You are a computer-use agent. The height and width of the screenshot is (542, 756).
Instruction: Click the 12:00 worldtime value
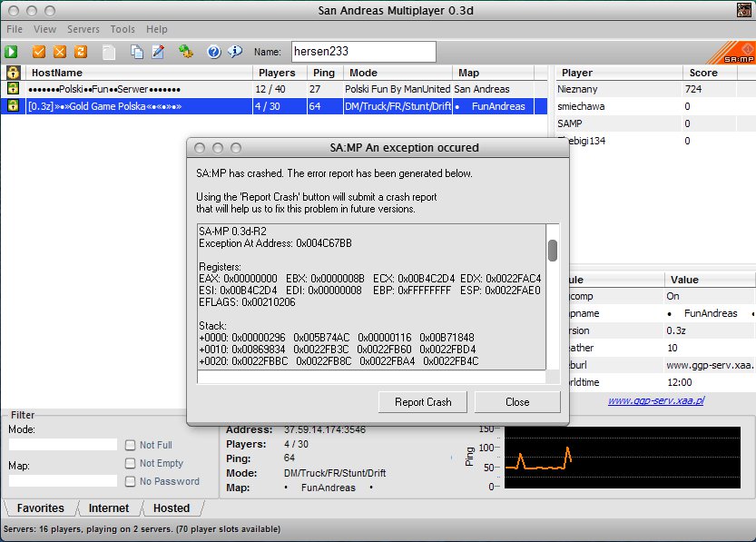pos(680,382)
